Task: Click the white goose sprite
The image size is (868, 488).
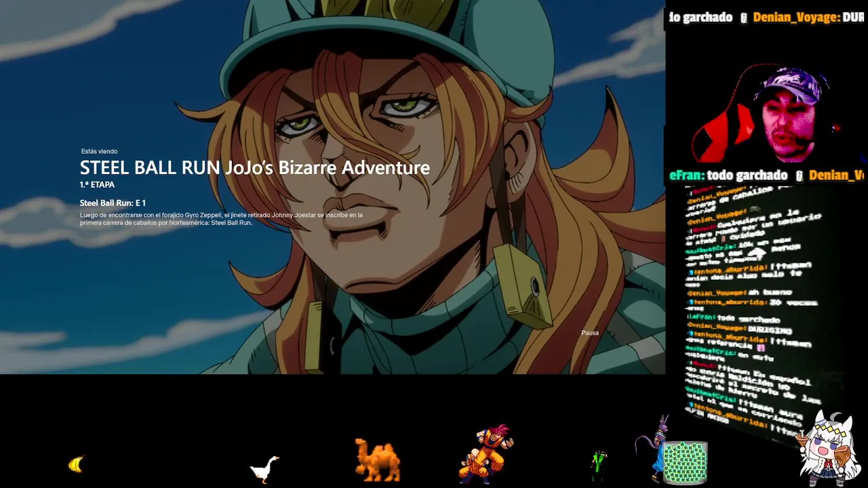Action: click(264, 468)
